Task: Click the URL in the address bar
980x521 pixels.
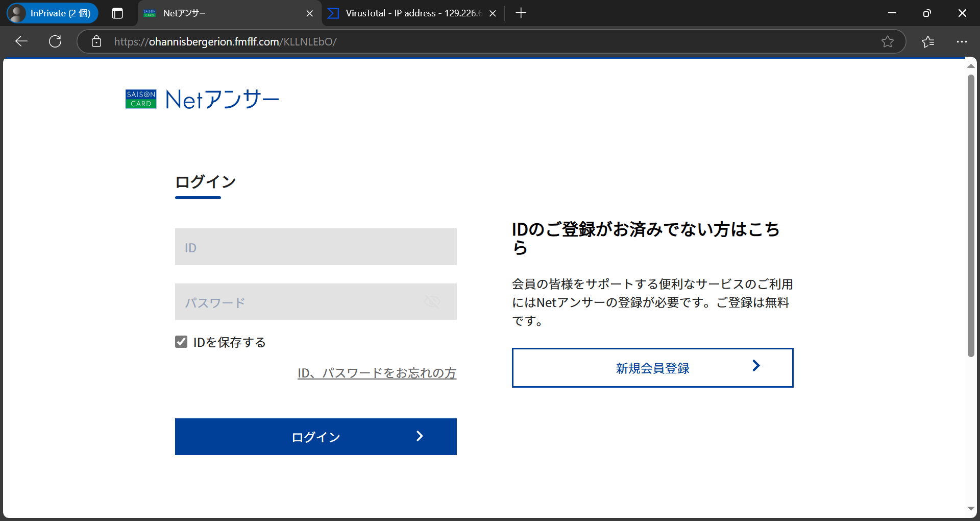Action: click(225, 41)
